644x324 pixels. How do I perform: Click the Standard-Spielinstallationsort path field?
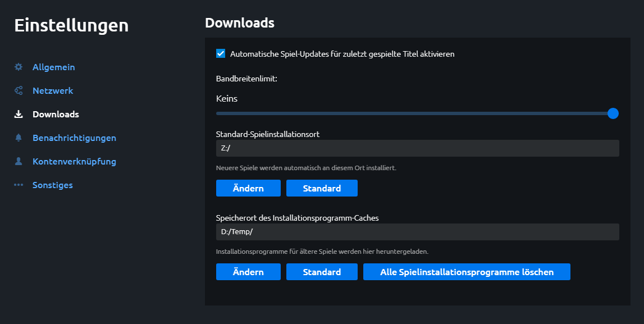point(417,148)
